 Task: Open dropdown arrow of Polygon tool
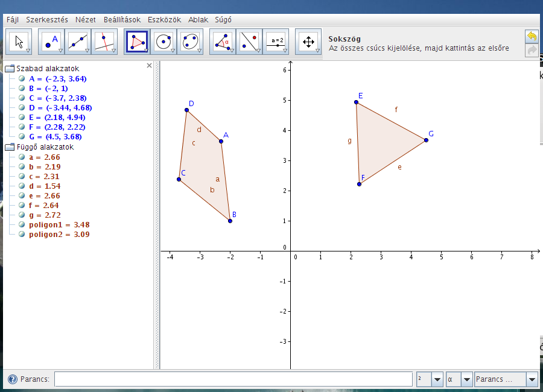tap(146, 51)
